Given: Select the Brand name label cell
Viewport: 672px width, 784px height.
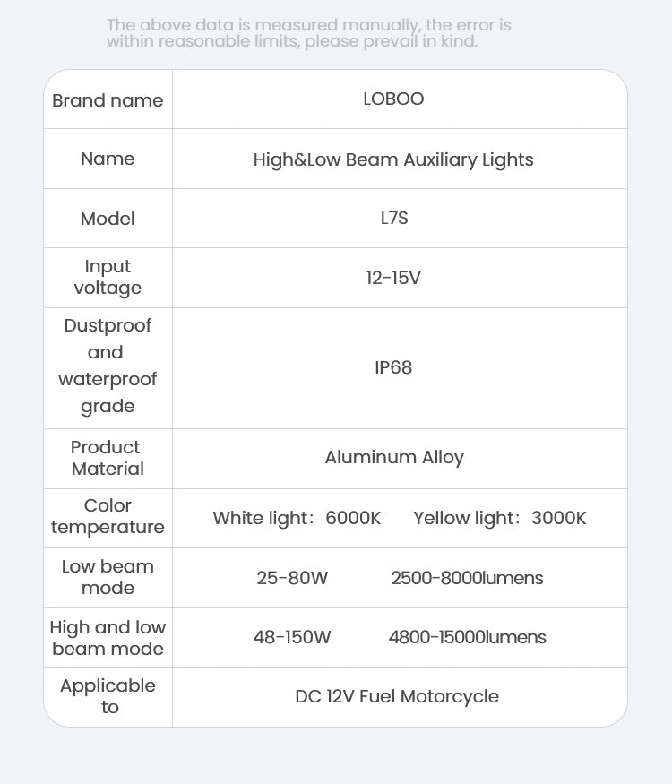Looking at the screenshot, I should pos(108,100).
